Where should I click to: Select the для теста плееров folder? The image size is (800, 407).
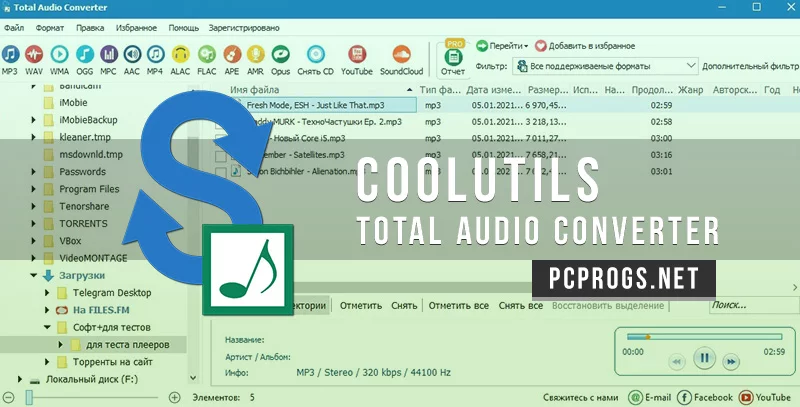[x=128, y=345]
